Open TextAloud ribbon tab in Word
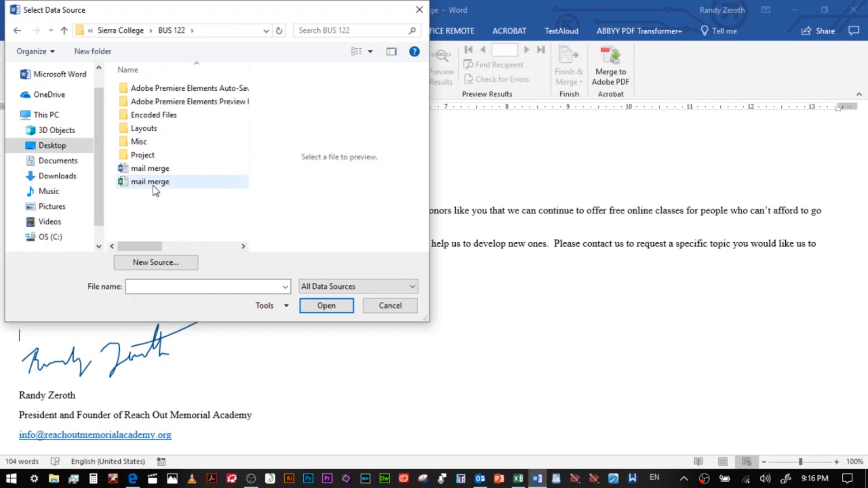Image resolution: width=868 pixels, height=488 pixels. (561, 31)
